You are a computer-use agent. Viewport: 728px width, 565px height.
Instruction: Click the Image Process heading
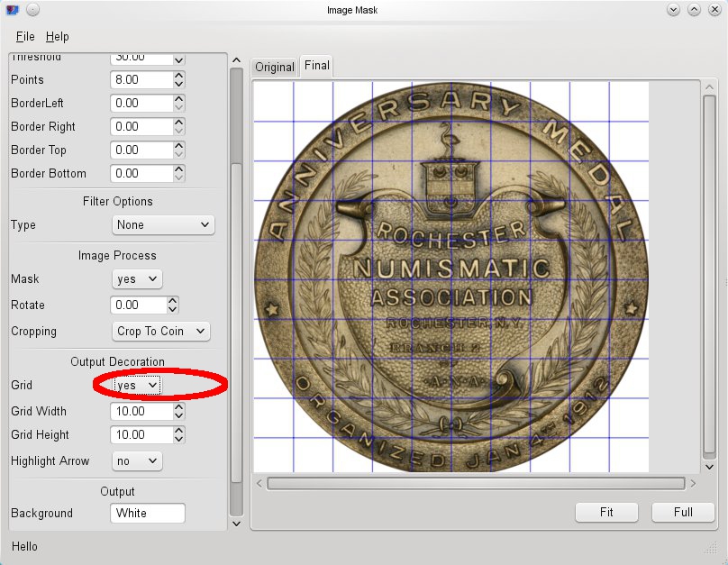[117, 256]
